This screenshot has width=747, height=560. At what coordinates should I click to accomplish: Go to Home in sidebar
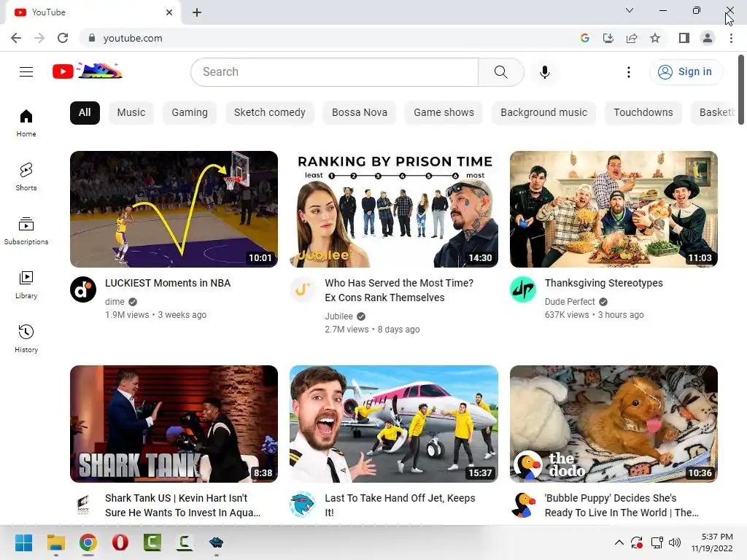coord(26,122)
